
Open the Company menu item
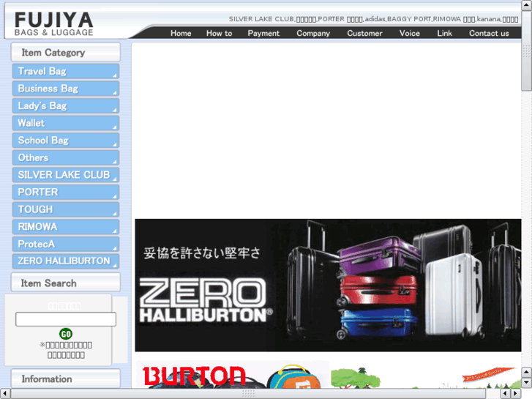[313, 33]
